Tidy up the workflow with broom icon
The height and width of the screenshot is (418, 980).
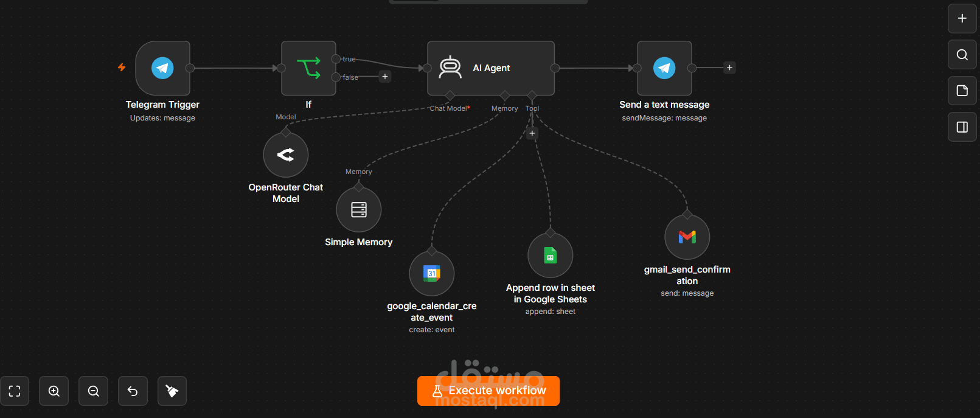tap(172, 391)
